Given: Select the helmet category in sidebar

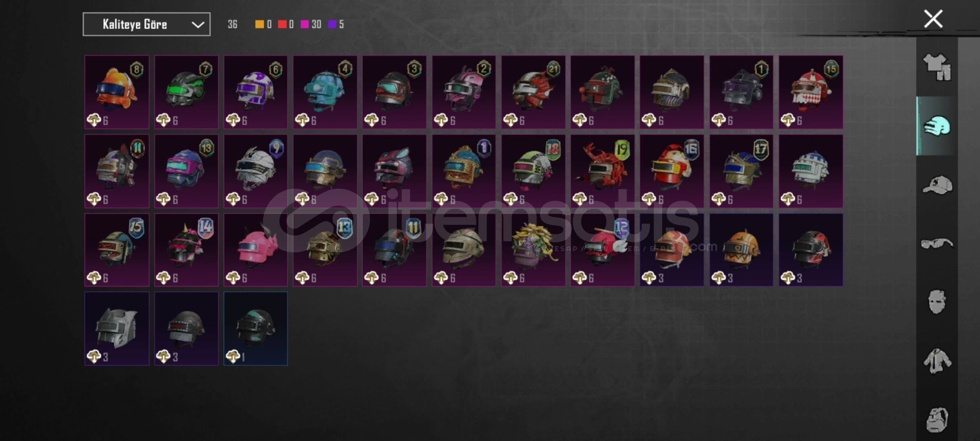Looking at the screenshot, I should (937, 126).
